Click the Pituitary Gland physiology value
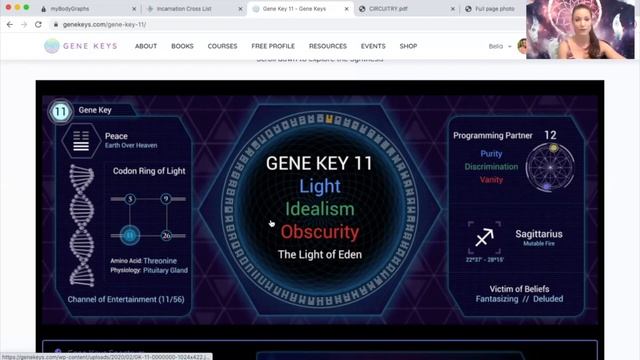640x360 pixels. 165,270
